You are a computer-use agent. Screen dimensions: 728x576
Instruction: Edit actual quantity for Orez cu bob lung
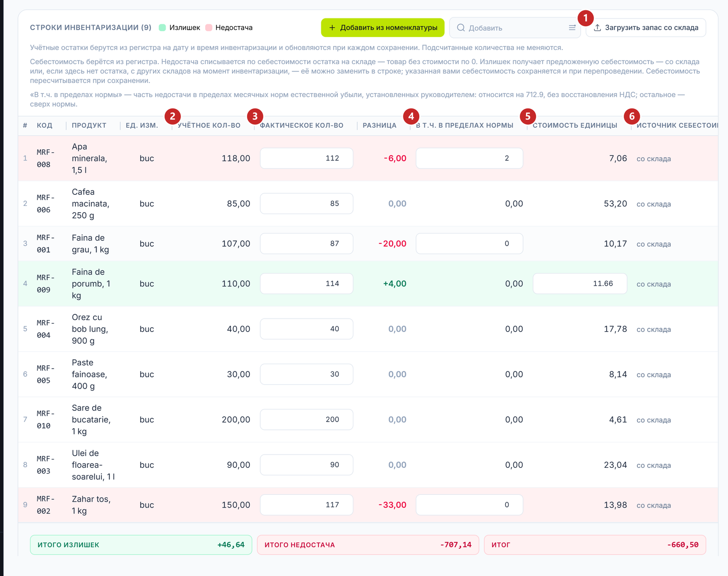pos(306,329)
